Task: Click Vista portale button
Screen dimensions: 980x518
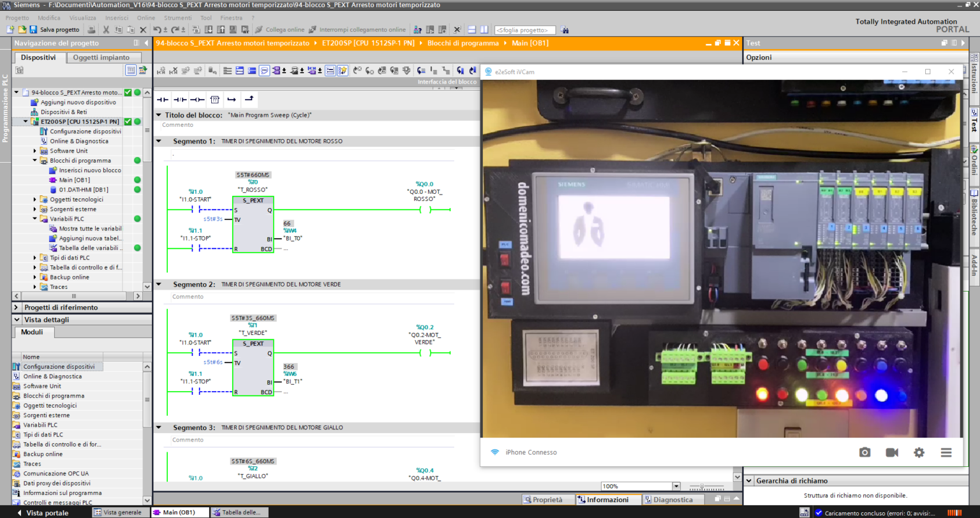Action: click(42, 512)
